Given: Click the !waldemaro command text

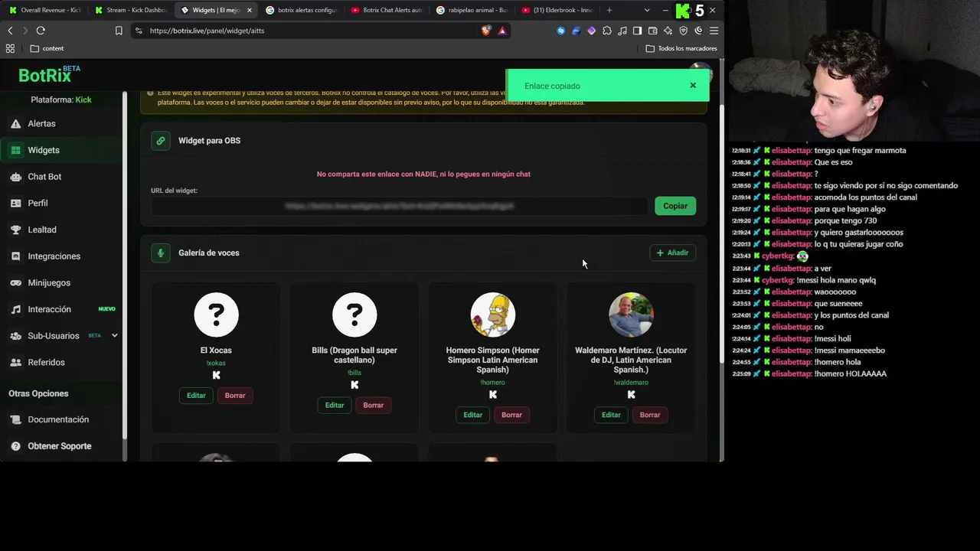Looking at the screenshot, I should point(631,383).
